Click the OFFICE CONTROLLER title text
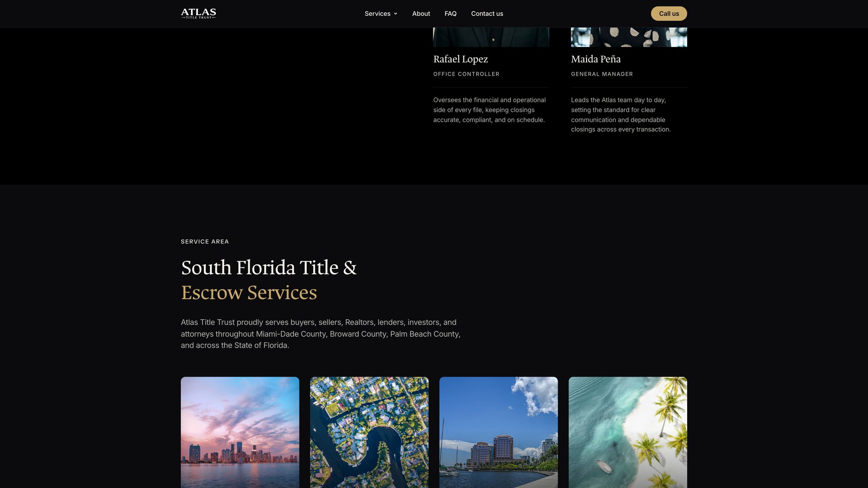 click(x=466, y=74)
